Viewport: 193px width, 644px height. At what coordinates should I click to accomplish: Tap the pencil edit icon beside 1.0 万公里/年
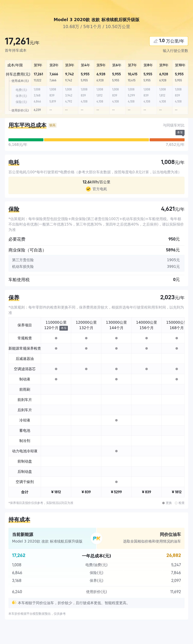tap(156, 41)
